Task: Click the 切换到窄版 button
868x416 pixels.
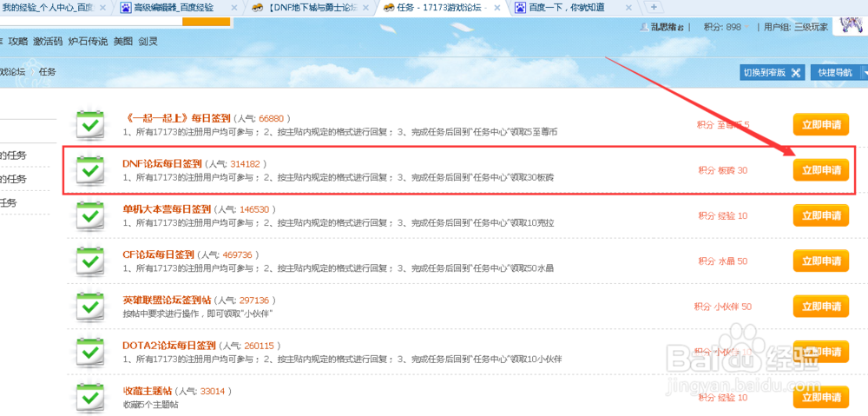Action: tap(772, 73)
